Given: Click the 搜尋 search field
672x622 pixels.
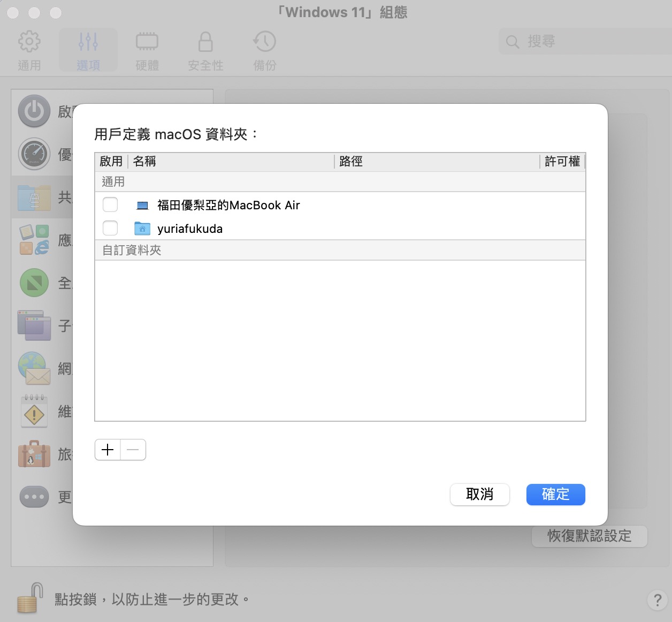Looking at the screenshot, I should coord(585,41).
